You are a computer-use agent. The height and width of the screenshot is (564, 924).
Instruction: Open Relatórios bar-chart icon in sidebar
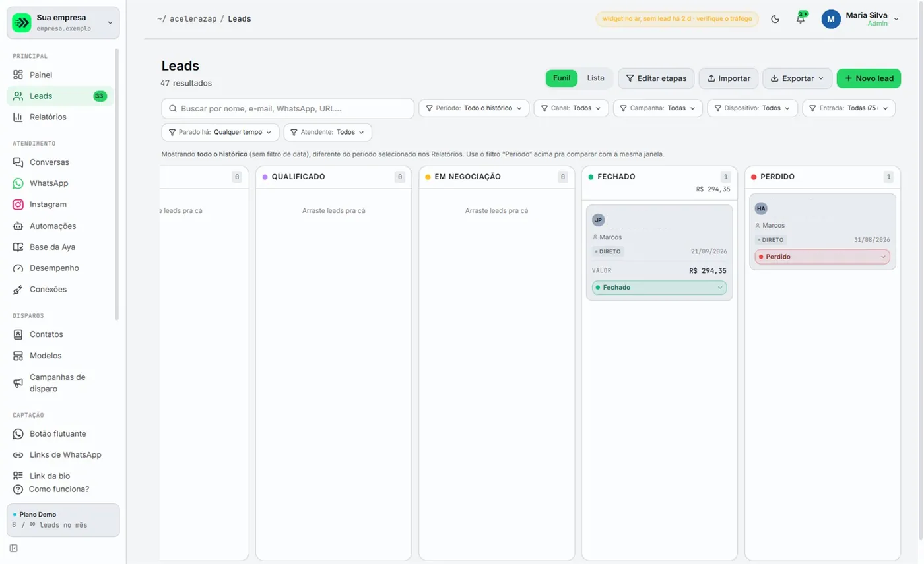[18, 117]
